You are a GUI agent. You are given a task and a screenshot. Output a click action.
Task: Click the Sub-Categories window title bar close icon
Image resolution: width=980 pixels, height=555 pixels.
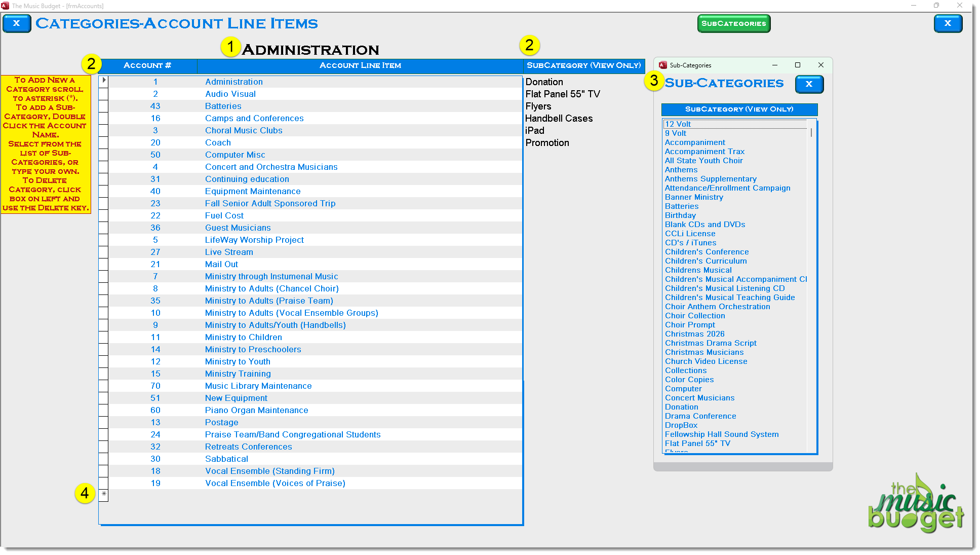pyautogui.click(x=821, y=65)
